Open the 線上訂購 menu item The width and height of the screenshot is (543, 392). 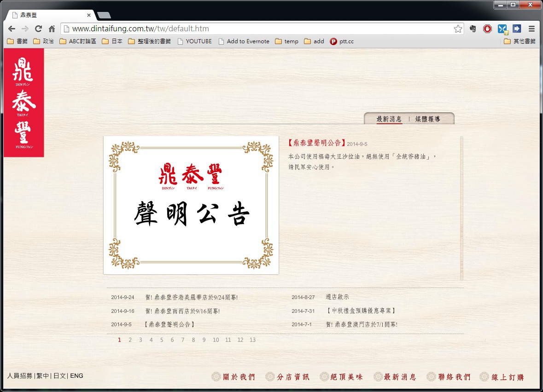tap(502, 377)
